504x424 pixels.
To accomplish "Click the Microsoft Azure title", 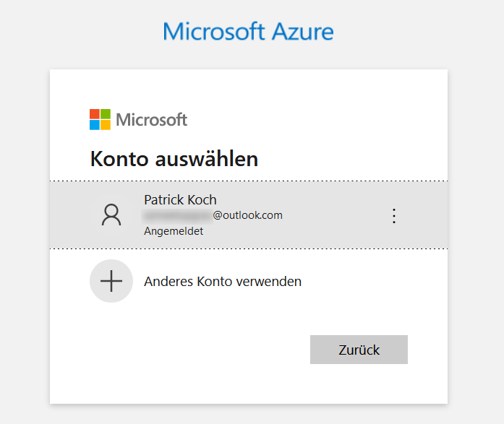I will click(248, 32).
